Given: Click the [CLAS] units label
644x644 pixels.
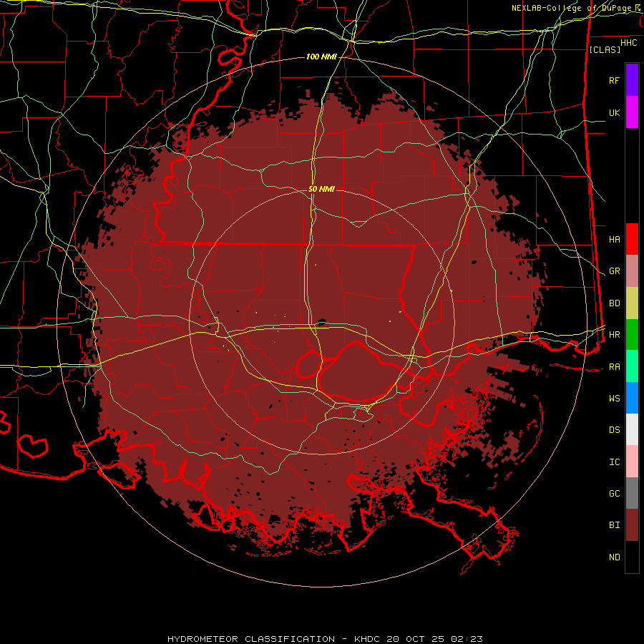Looking at the screenshot, I should pos(605,50).
